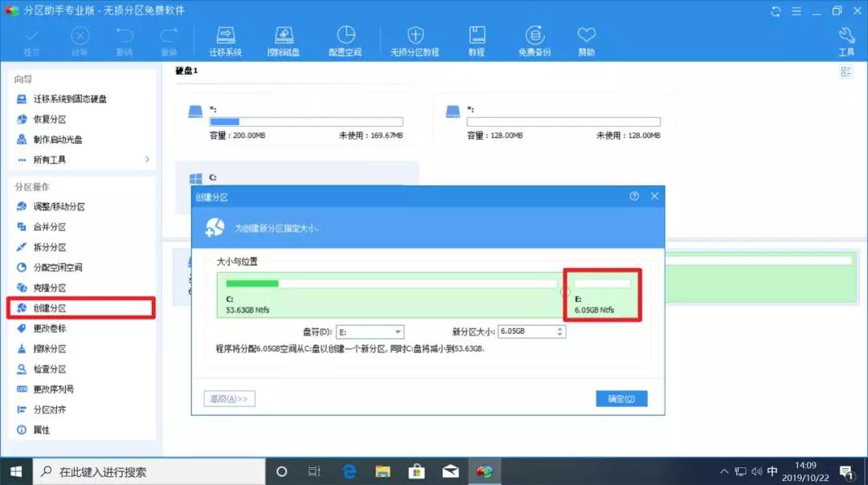
Task: Choose 检查分区 from the sidebar
Action: (x=50, y=369)
